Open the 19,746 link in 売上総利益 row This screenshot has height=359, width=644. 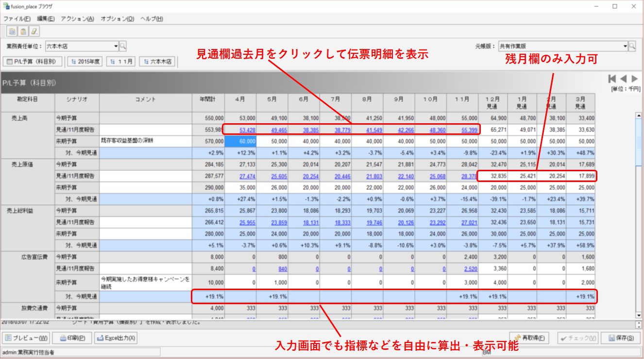tap(374, 222)
